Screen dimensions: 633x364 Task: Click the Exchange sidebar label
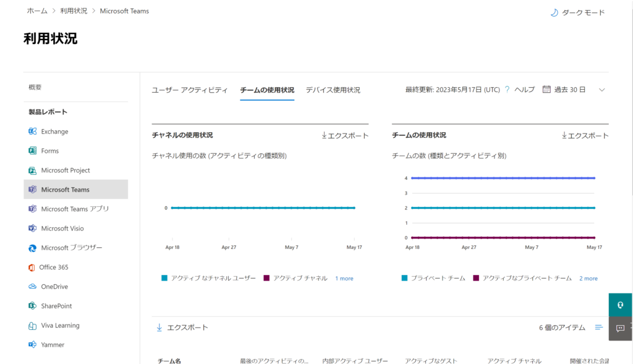(54, 132)
